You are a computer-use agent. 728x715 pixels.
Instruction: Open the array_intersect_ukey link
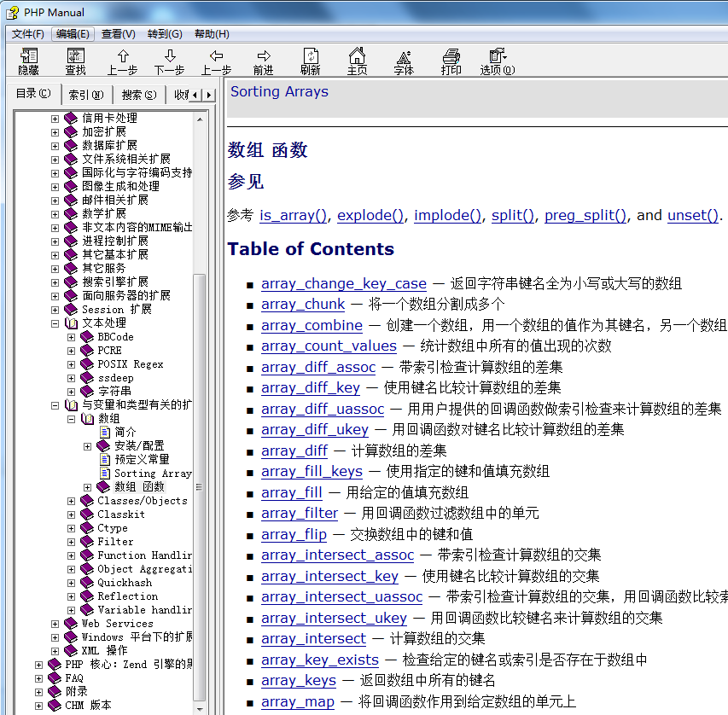[334, 618]
